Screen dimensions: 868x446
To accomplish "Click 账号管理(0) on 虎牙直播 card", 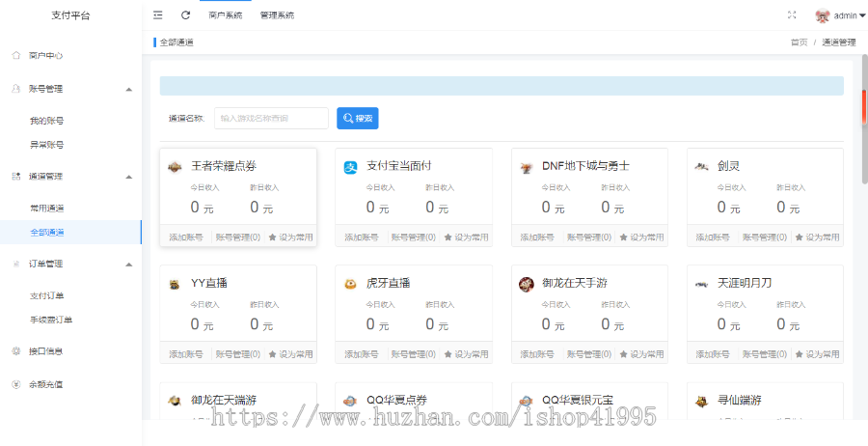I will point(414,354).
